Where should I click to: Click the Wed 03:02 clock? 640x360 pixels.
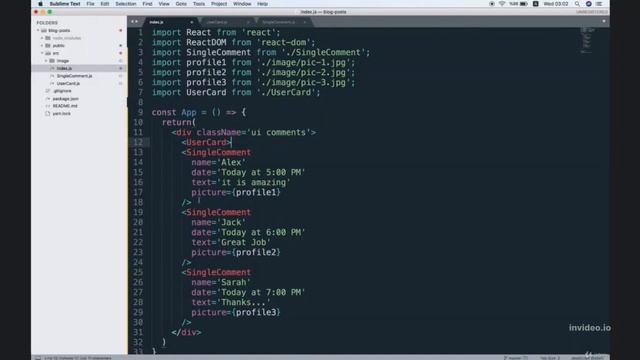click(556, 4)
